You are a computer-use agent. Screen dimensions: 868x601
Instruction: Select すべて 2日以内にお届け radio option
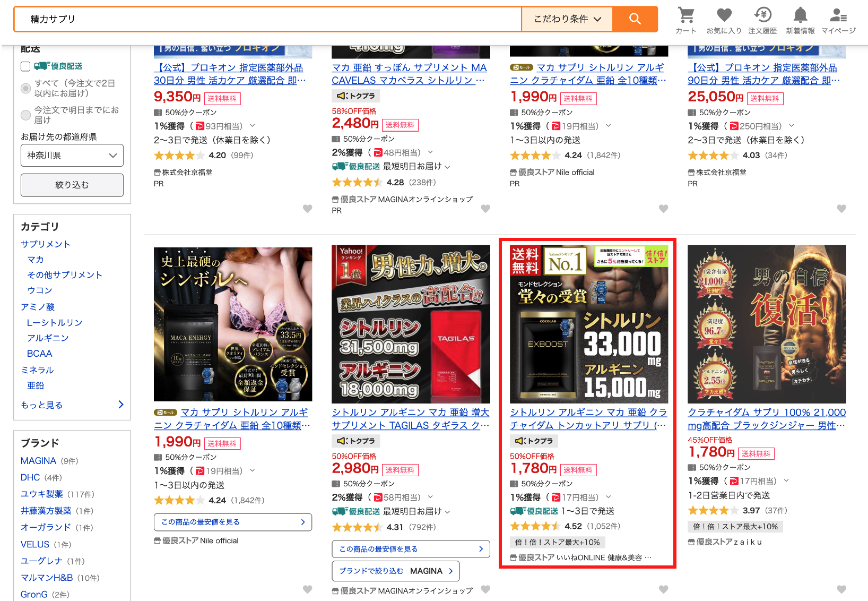coord(25,88)
